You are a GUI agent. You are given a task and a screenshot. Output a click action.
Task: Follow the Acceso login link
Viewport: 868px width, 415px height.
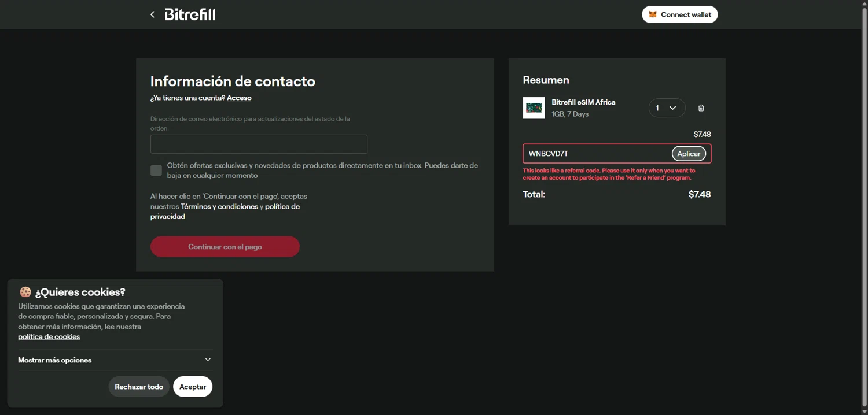click(x=239, y=98)
